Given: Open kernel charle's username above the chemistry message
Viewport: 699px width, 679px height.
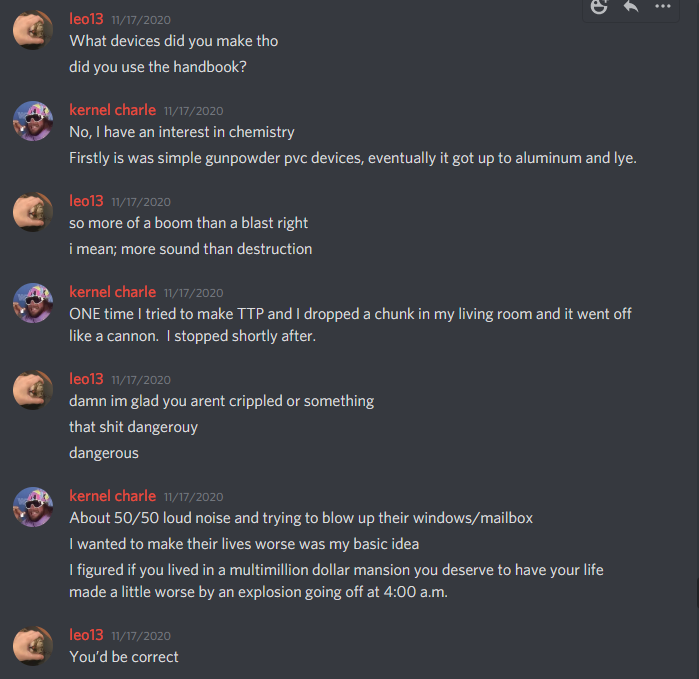Looking at the screenshot, I should 112,110.
